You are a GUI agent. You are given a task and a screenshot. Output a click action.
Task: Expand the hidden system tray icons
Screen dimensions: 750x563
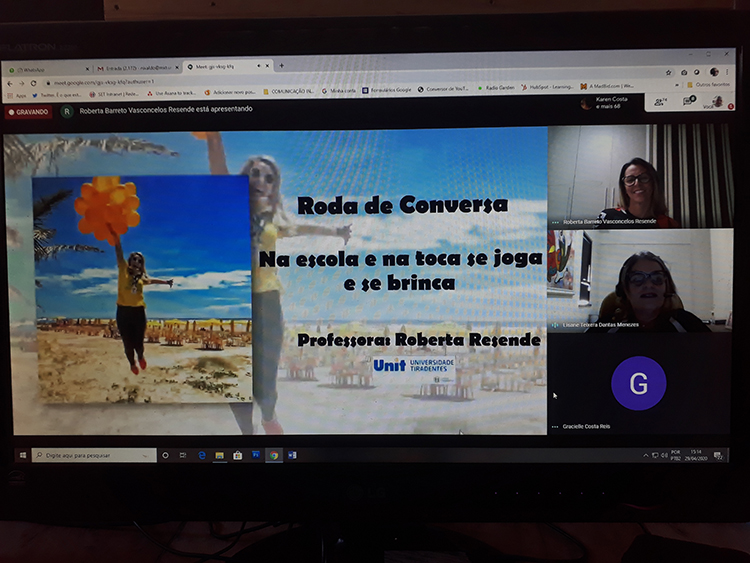click(x=645, y=455)
